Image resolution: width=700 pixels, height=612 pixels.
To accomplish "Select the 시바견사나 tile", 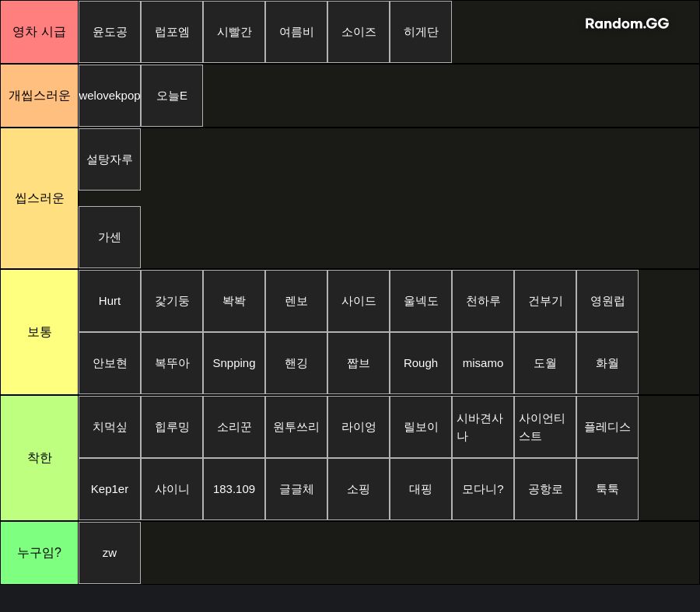I will (x=483, y=427).
